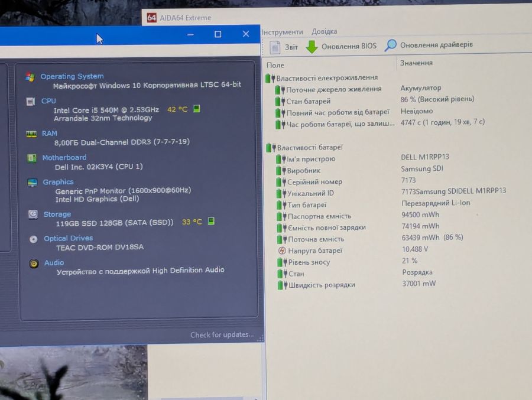Click the driver update magnifier icon
Image resolution: width=532 pixels, height=400 pixels.
[390, 45]
